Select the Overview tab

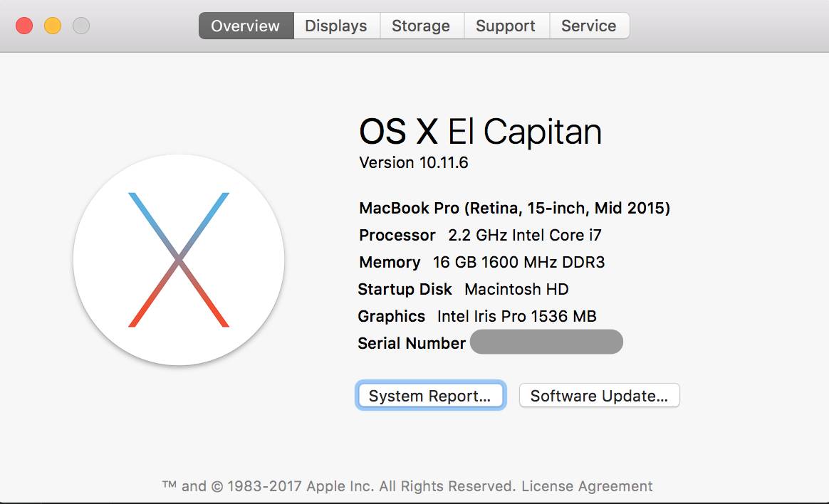[x=245, y=26]
